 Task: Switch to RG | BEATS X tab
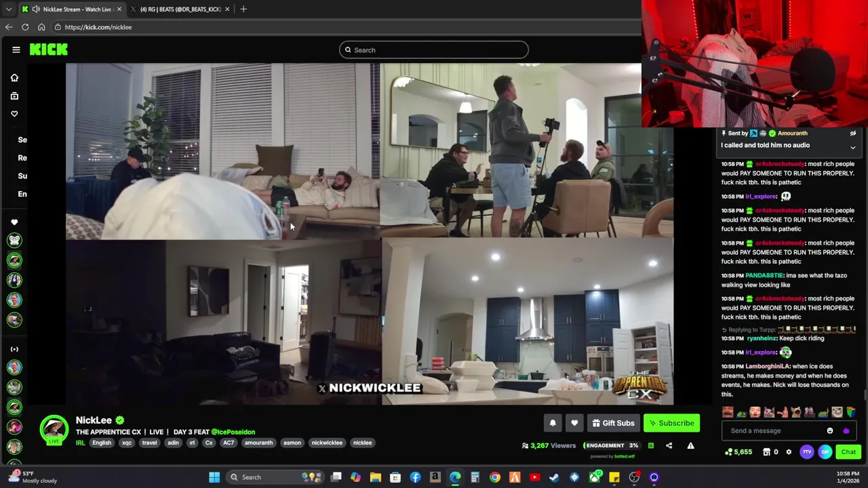180,9
